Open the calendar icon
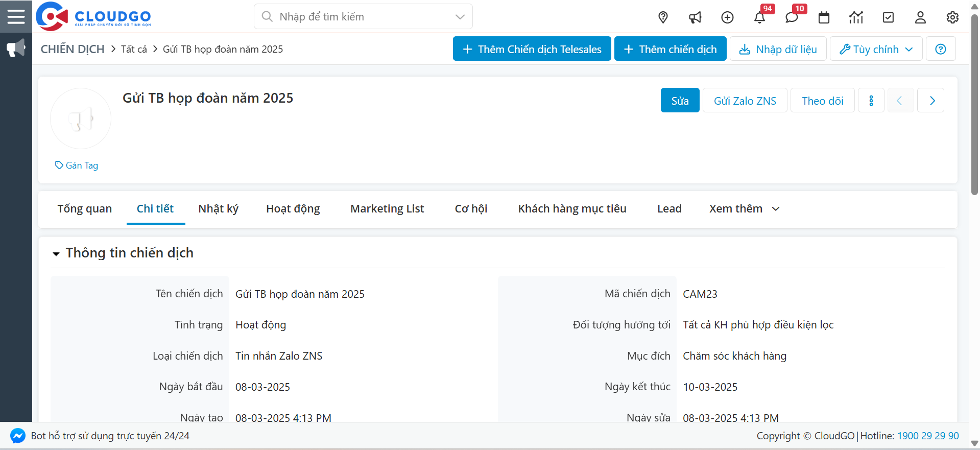980x450 pixels. pos(824,17)
